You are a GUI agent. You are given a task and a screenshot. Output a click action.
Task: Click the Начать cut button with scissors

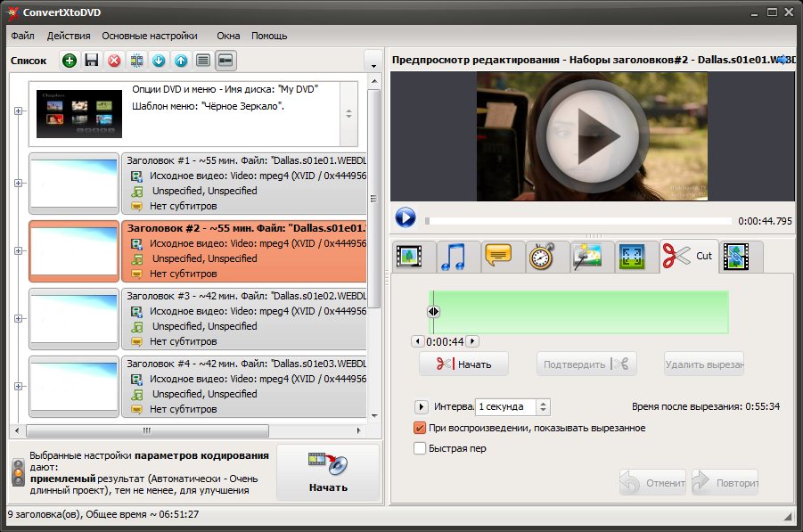[x=463, y=364]
